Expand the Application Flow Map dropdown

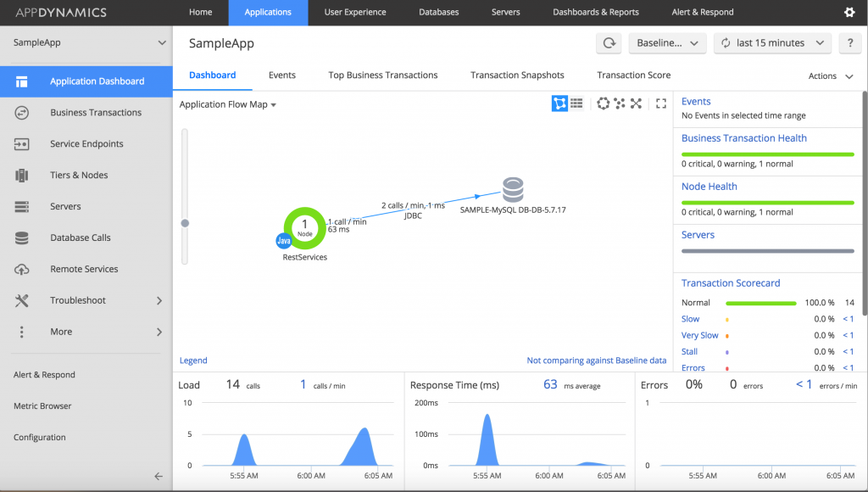pos(228,105)
